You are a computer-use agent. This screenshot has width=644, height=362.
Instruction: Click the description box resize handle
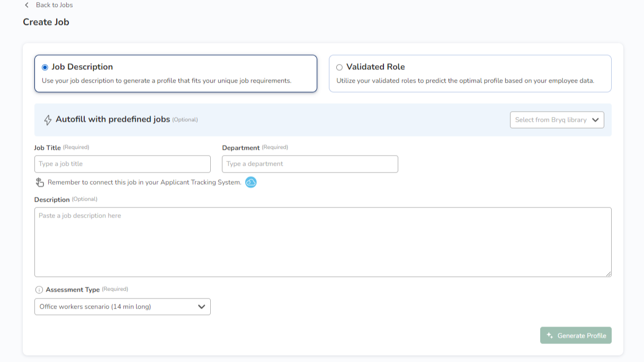pos(609,274)
